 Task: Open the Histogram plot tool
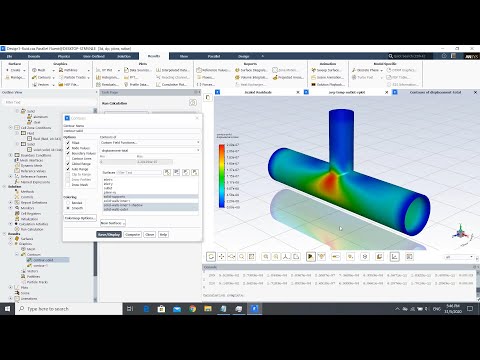[x=107, y=77]
